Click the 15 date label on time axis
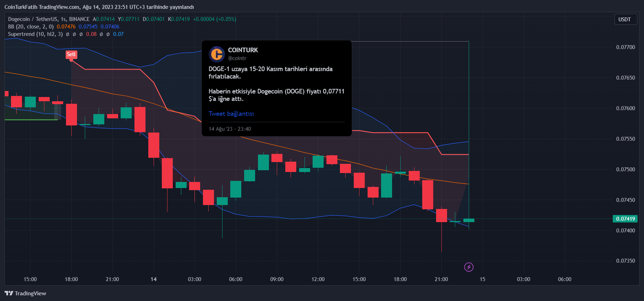Screen dimensions: 644x301 pos(483,279)
